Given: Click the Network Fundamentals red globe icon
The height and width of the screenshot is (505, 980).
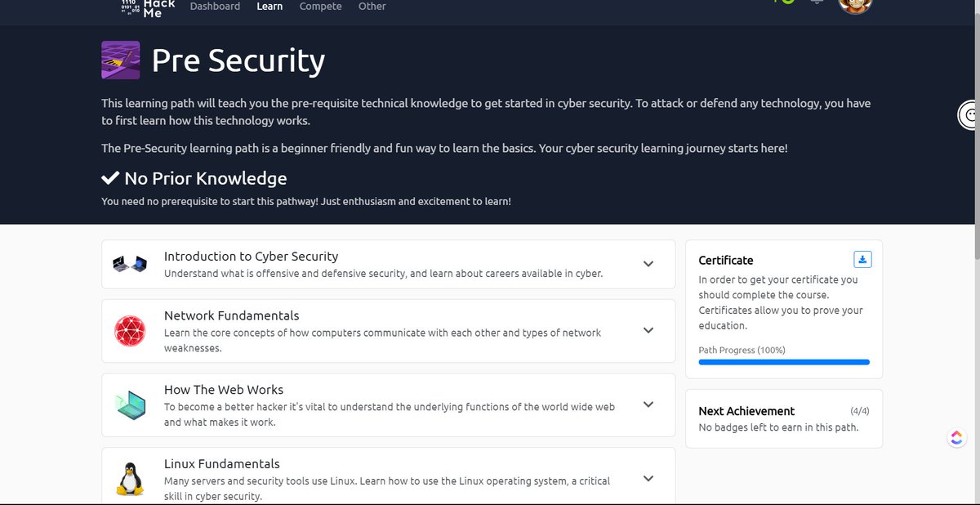Looking at the screenshot, I should 130,330.
